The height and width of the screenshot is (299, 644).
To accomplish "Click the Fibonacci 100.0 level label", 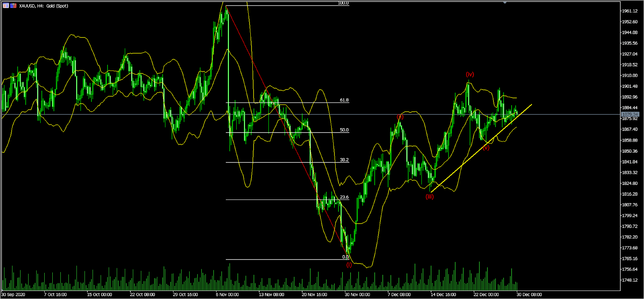I will click(343, 3).
